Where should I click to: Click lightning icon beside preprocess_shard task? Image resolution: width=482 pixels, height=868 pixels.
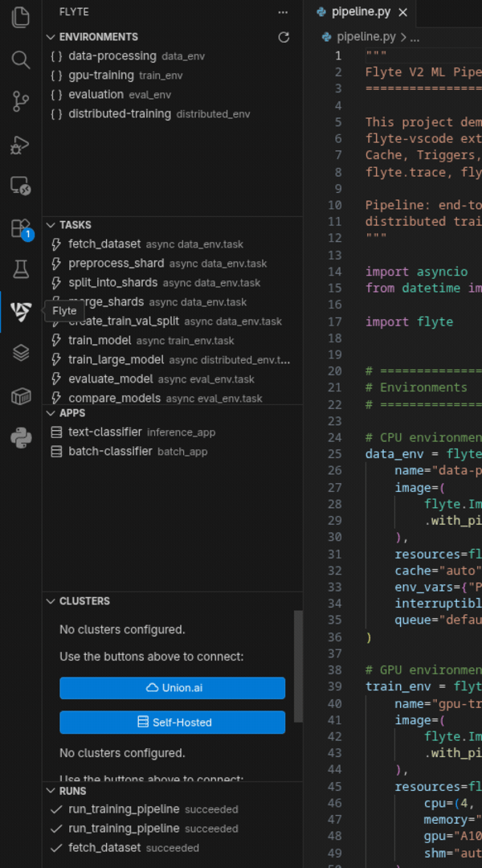pyautogui.click(x=56, y=264)
